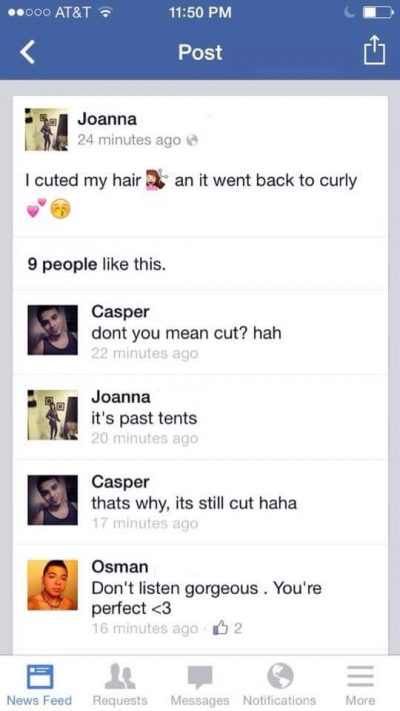Open the Messages tab icon
400x711 pixels.
(200, 677)
